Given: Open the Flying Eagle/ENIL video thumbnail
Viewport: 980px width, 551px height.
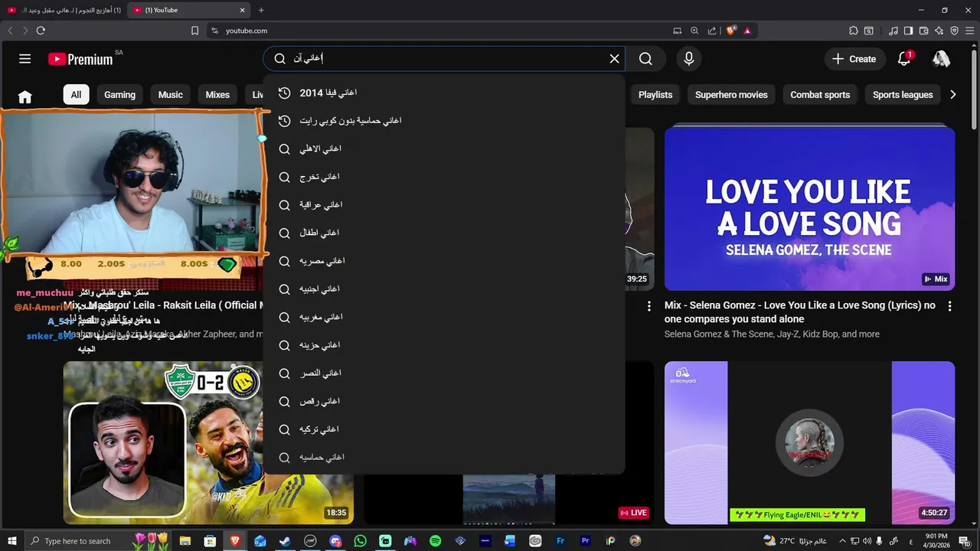Looking at the screenshot, I should coord(809,443).
